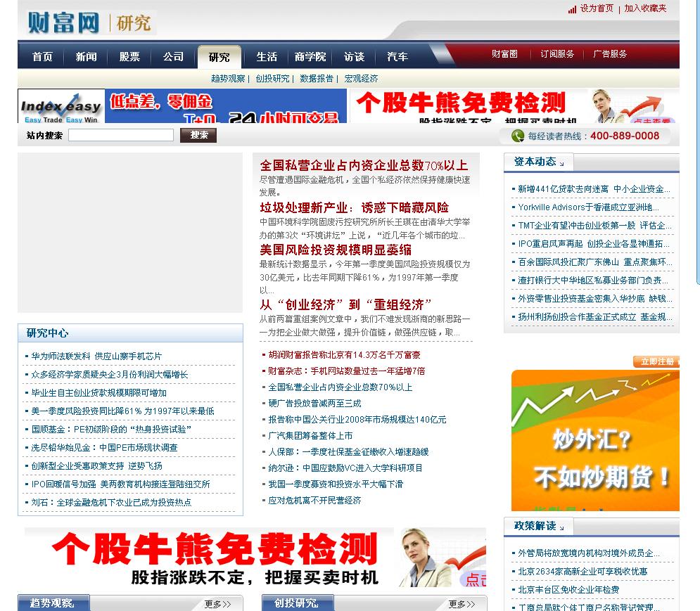Open 华为师法联发科 供应山寨手机芯片
The height and width of the screenshot is (611, 700).
96,356
